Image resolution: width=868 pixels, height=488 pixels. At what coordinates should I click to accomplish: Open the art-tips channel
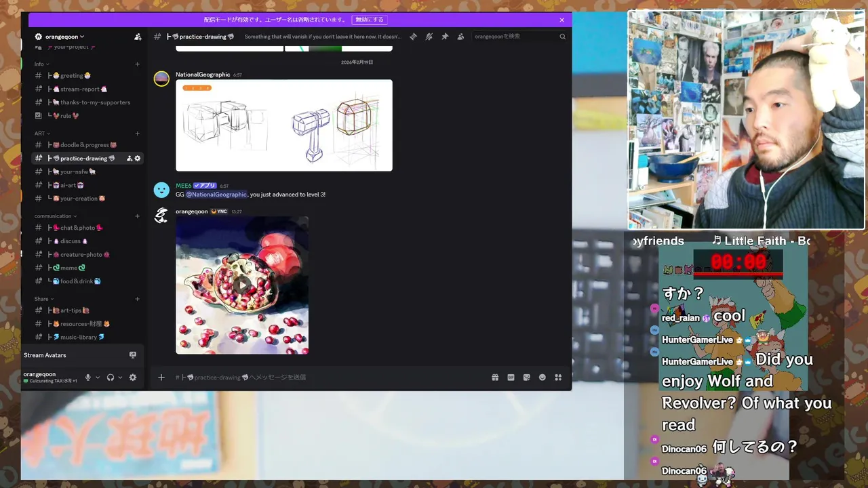[x=87, y=310]
